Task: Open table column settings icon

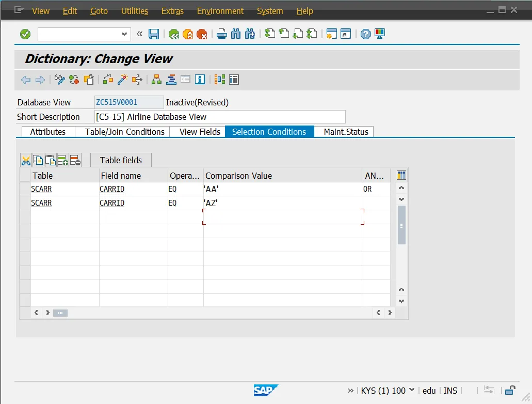Action: pyautogui.click(x=401, y=175)
